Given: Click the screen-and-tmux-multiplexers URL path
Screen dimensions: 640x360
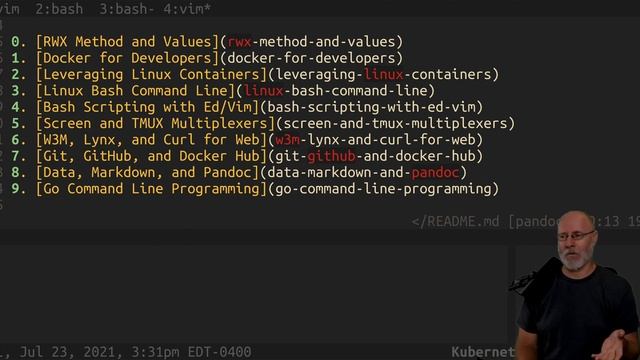Looking at the screenshot, I should [395, 123].
